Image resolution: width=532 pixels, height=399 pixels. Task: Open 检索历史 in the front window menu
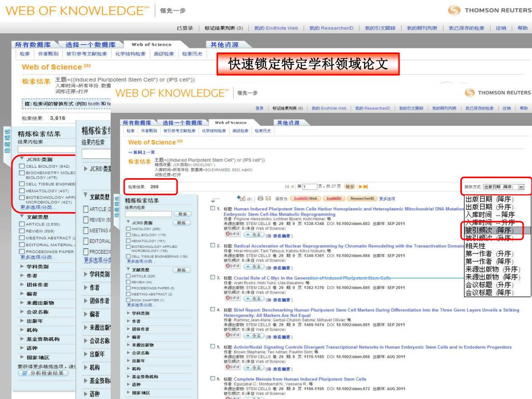pos(262,130)
